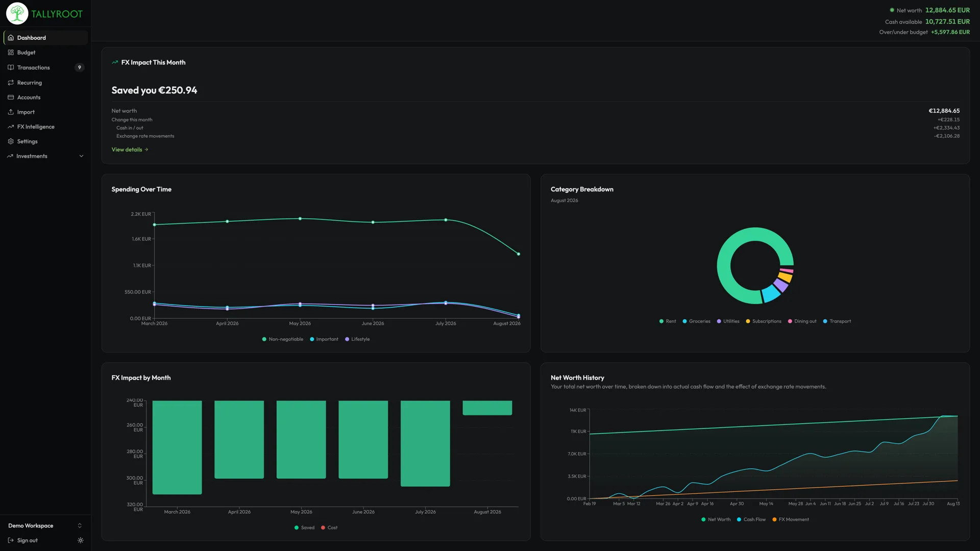
Task: Toggle the FX Movement legend series
Action: pos(790,519)
